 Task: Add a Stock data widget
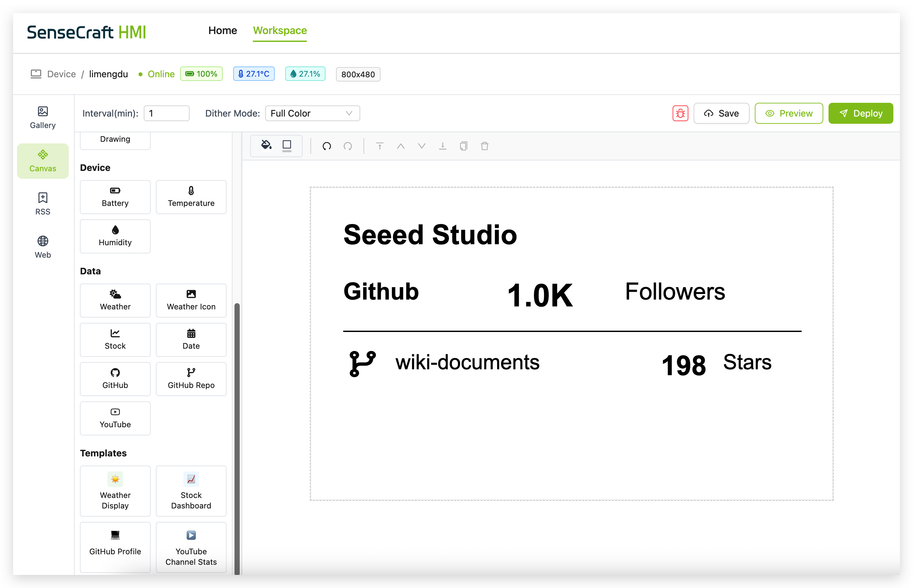pyautogui.click(x=115, y=340)
